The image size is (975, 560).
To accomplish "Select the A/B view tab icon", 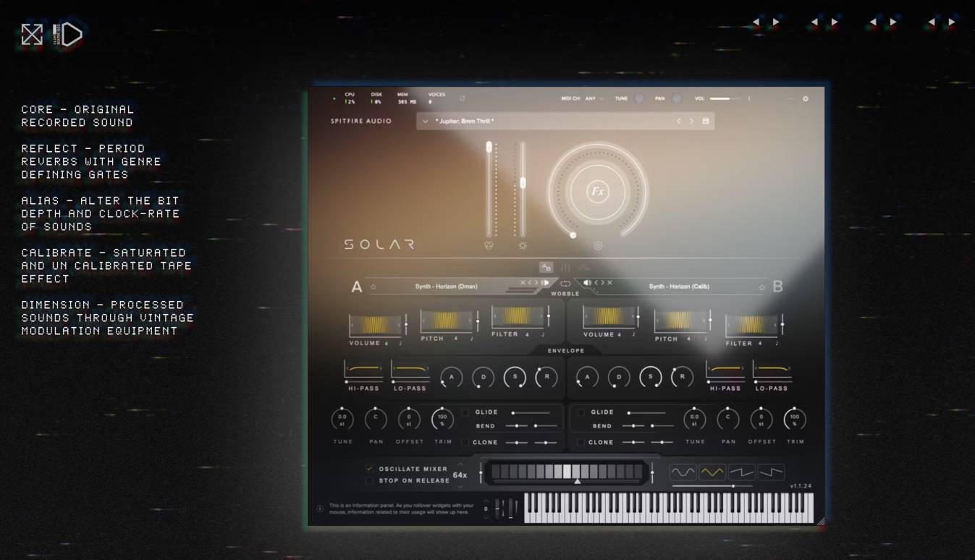I will pyautogui.click(x=546, y=268).
